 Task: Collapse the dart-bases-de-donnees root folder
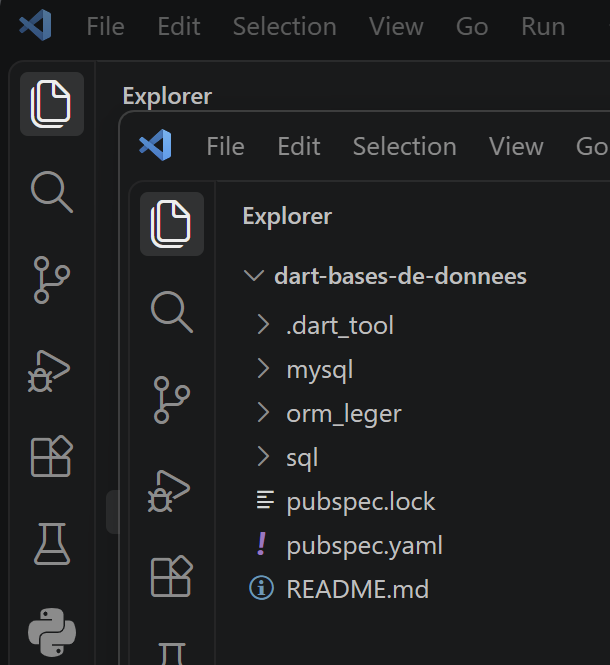(254, 276)
